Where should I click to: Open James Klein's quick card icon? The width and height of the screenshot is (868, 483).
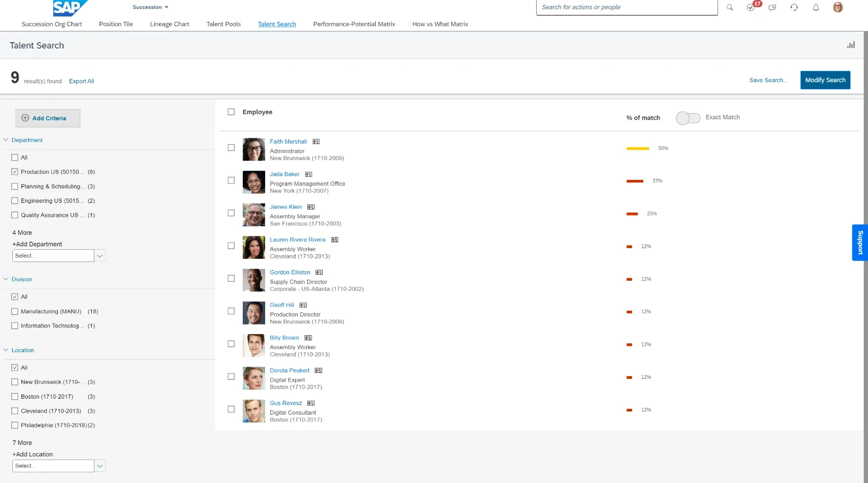pos(311,207)
